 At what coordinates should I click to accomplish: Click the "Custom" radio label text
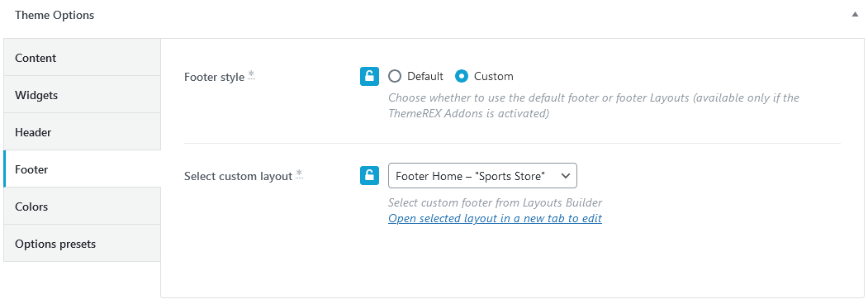[x=494, y=77]
